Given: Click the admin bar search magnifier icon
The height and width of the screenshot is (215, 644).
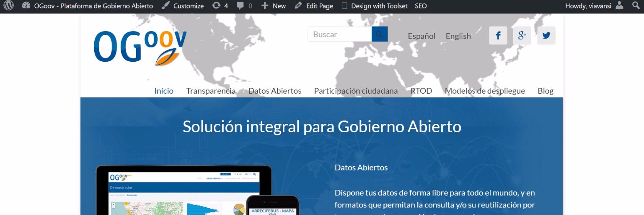Looking at the screenshot, I should (635, 6).
